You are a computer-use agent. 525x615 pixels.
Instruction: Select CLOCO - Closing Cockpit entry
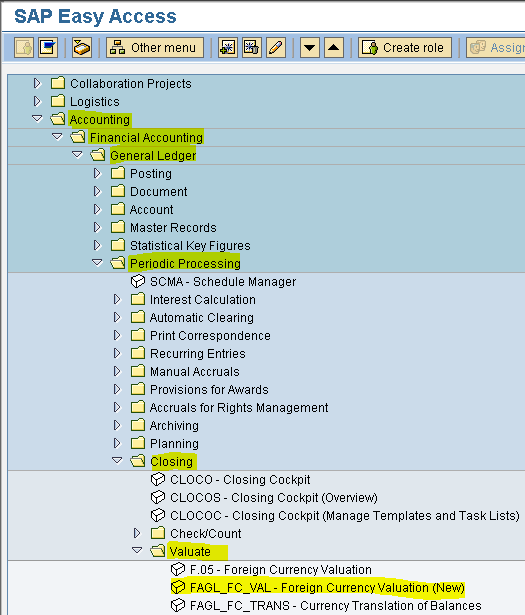(x=240, y=480)
